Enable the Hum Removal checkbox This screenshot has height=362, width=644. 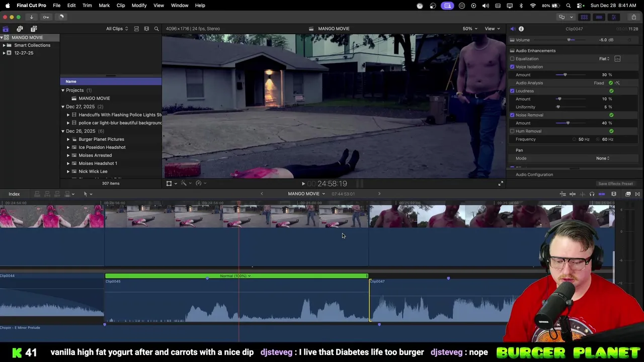(x=512, y=131)
